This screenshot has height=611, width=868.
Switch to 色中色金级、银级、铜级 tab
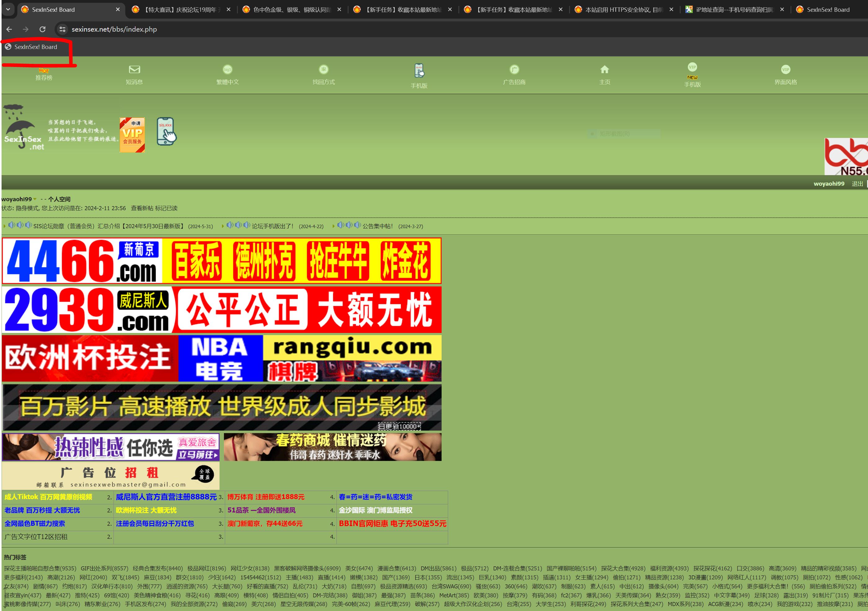coord(292,9)
